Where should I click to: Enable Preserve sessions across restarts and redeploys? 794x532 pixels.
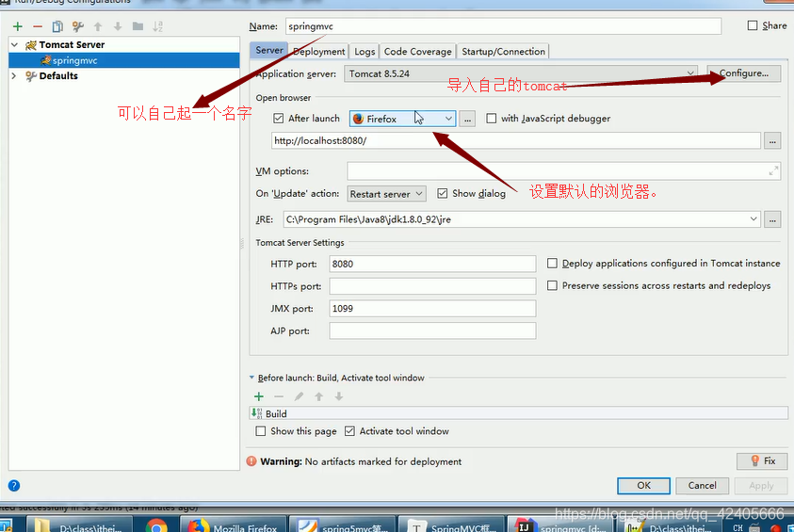pos(552,285)
